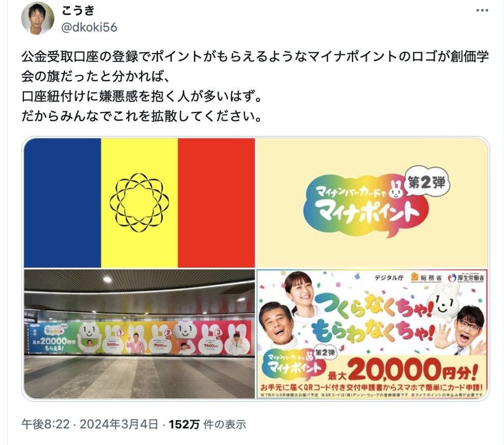Screen dimensions: 504x445
Task: Open the 20,000円分 campaign poster image
Action: 372,334
